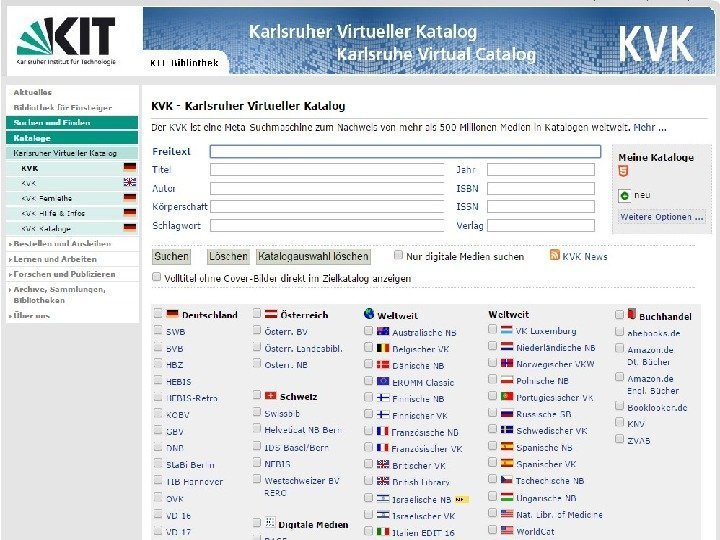Check the Buchhandel group checkbox
The height and width of the screenshot is (540, 720).
point(619,314)
